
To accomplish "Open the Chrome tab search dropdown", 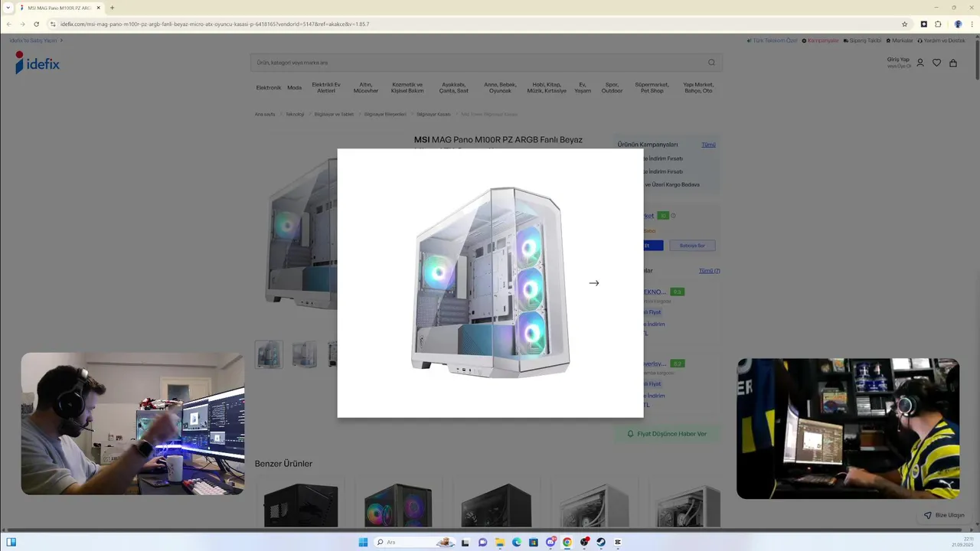I will (x=8, y=8).
